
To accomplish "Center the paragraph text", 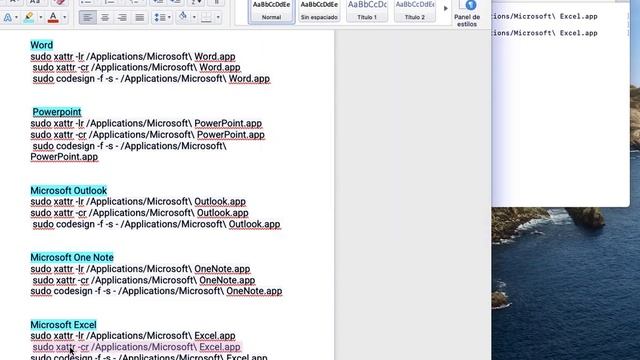I will point(105,18).
